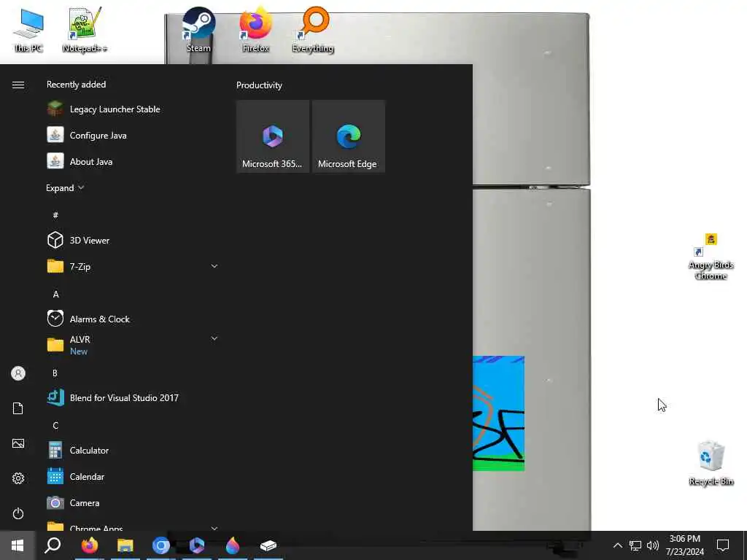Expand the ALVR folder
Image resolution: width=747 pixels, height=560 pixels.
click(x=214, y=338)
